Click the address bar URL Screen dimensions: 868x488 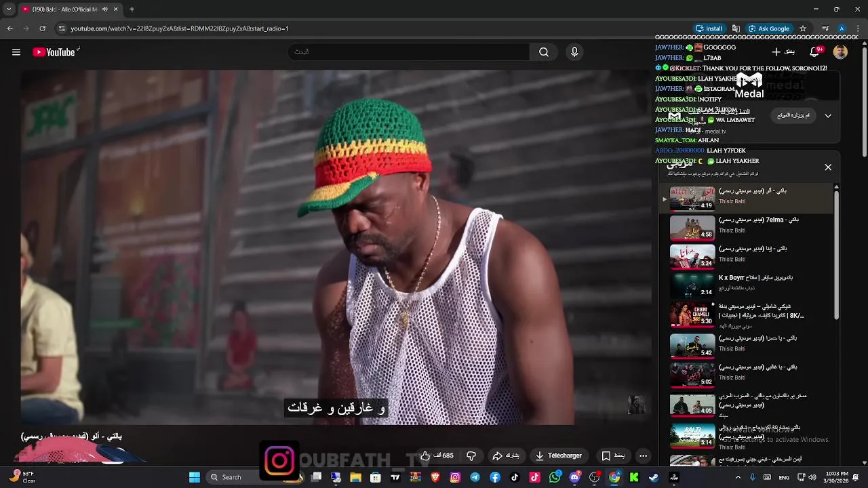pyautogui.click(x=180, y=28)
